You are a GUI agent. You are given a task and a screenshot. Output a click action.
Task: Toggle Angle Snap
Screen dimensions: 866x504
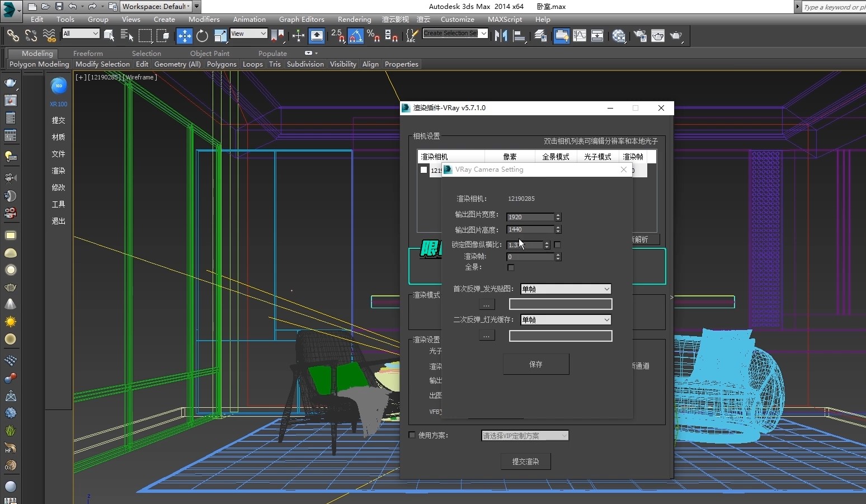356,36
